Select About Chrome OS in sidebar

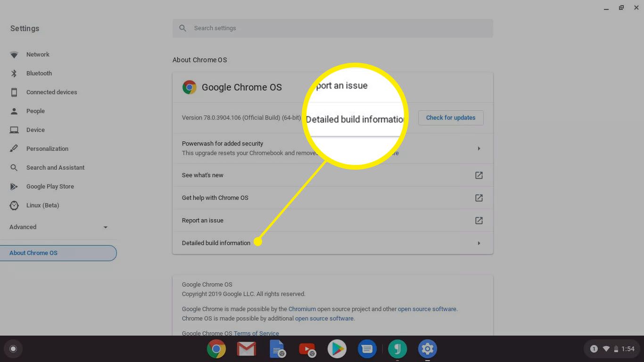tap(58, 253)
